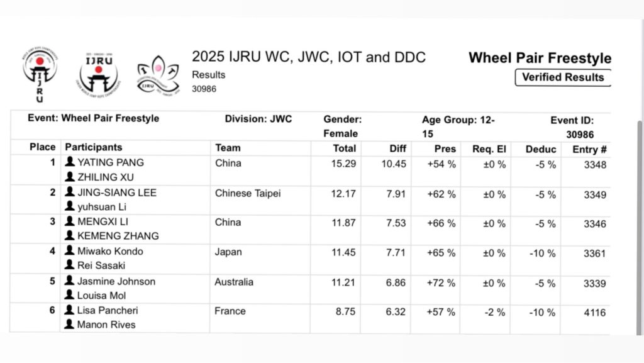Image resolution: width=644 pixels, height=363 pixels.
Task: Click the person icon beside Lisa Pancheri
Action: (x=70, y=310)
